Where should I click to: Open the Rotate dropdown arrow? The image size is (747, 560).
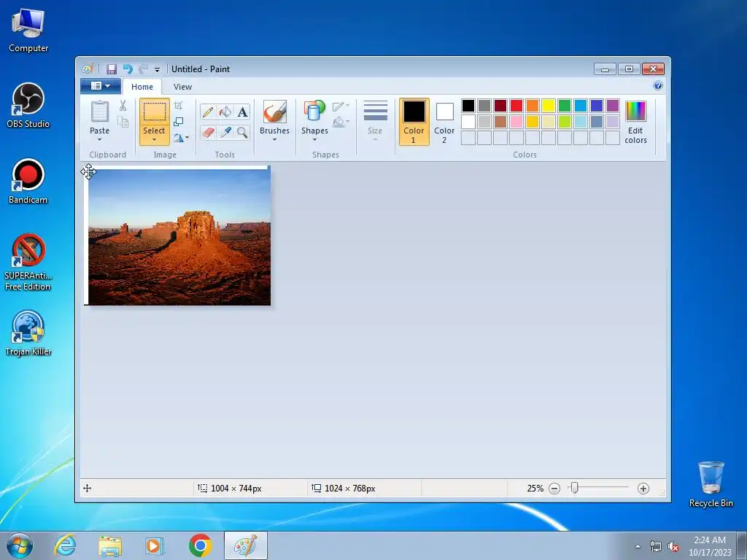[187, 138]
